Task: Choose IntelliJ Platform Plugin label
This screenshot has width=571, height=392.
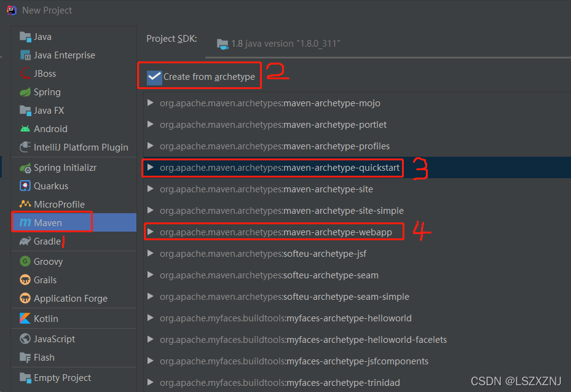Action: (x=81, y=147)
